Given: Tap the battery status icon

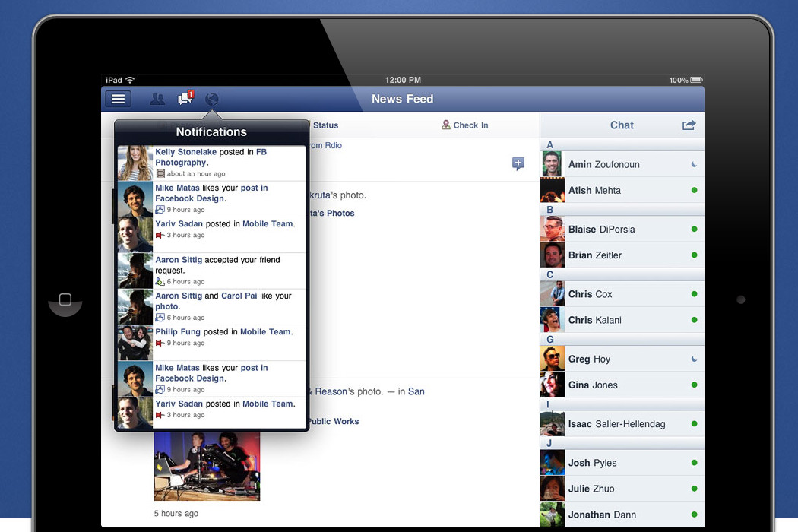Looking at the screenshot, I should pyautogui.click(x=696, y=80).
